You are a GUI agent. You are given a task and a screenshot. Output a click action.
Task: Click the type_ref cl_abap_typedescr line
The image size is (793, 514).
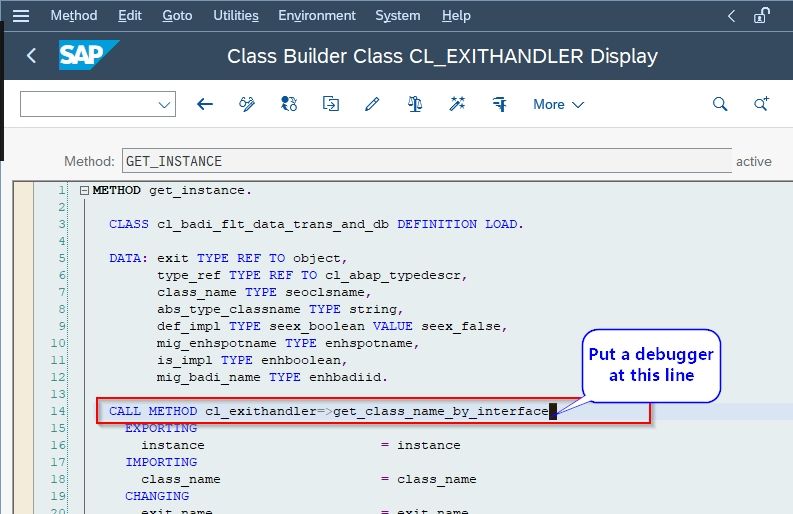[312, 275]
